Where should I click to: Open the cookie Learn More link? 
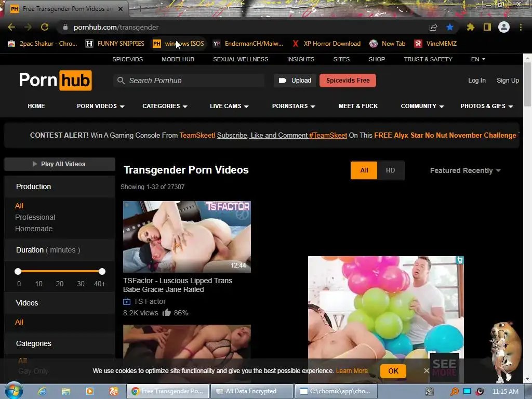[x=352, y=371]
